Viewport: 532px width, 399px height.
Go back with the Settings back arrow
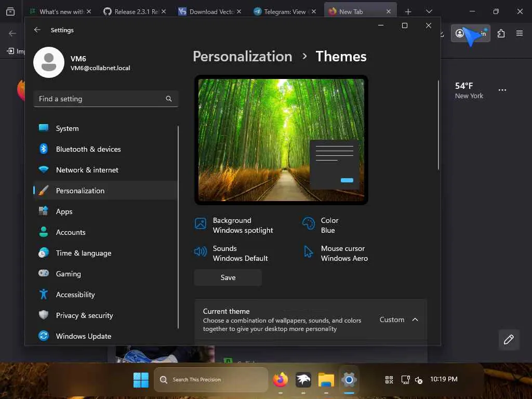[37, 30]
